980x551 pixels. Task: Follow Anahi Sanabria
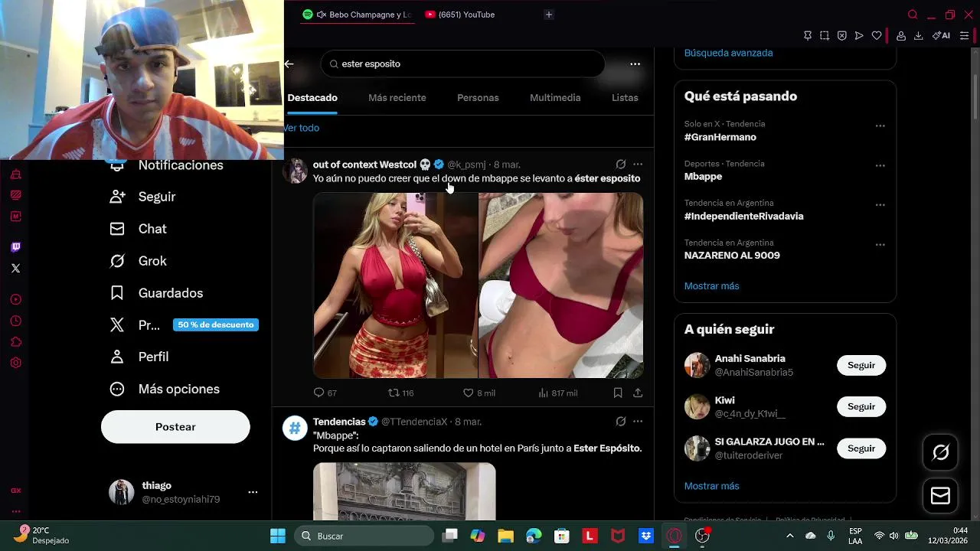[x=861, y=365]
